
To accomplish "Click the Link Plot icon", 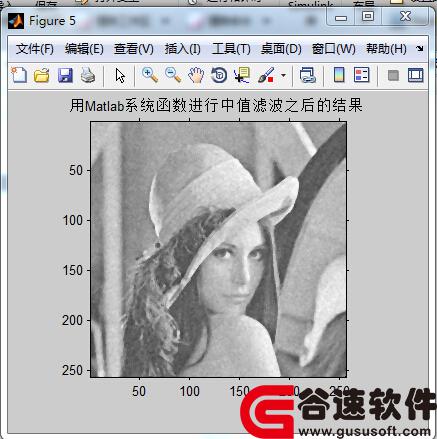I will [307, 75].
